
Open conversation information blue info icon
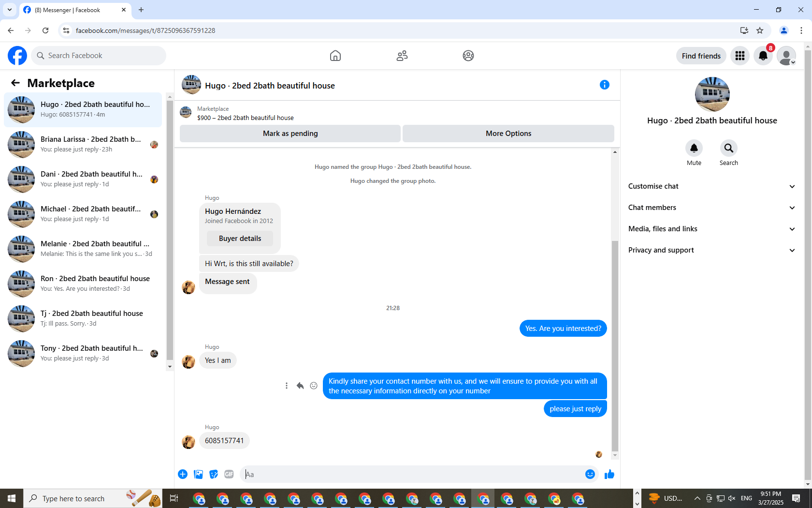point(605,85)
